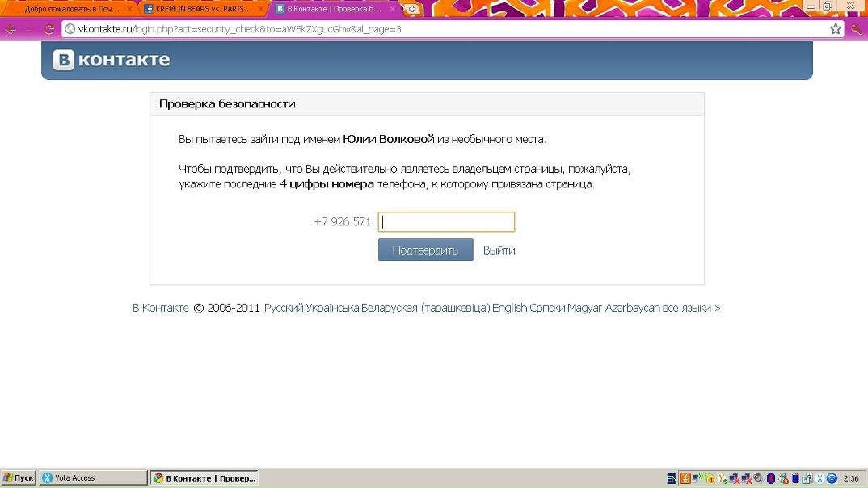Screen dimensions: 868x488
Task: Go back using the browser back arrow
Action: [x=11, y=29]
